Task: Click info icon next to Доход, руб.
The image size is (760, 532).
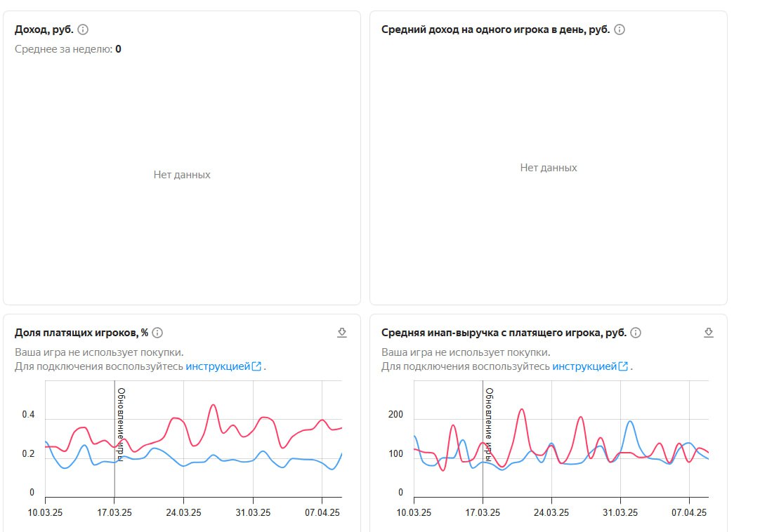Action: (83, 29)
